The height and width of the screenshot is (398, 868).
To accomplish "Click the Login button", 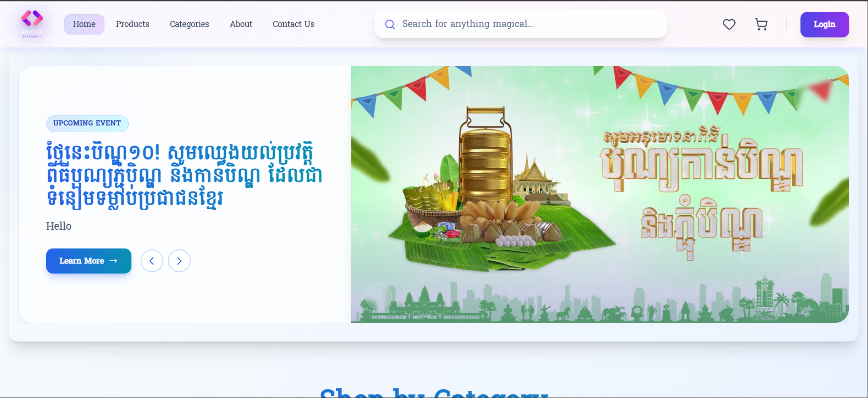I will [824, 25].
